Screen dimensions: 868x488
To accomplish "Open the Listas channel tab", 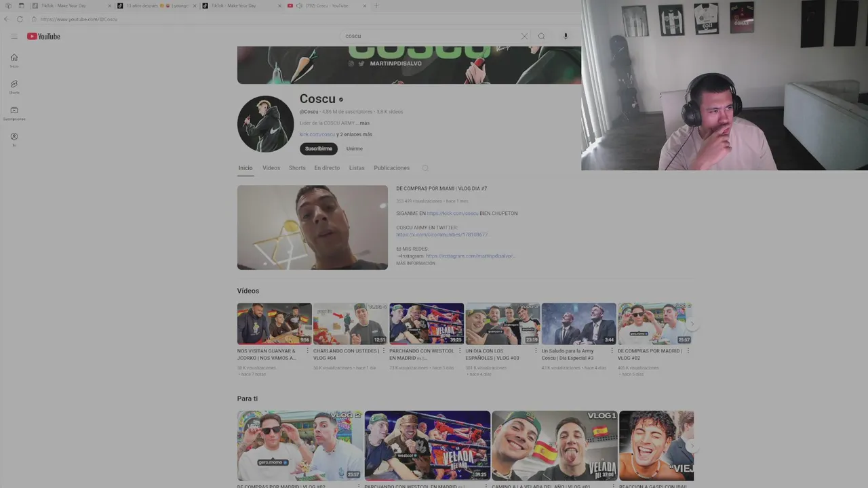I will click(357, 168).
